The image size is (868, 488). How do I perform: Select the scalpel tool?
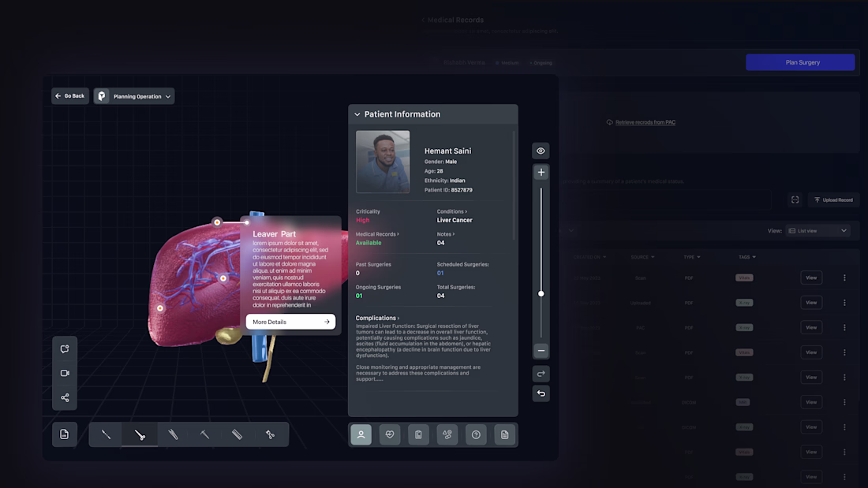106,435
